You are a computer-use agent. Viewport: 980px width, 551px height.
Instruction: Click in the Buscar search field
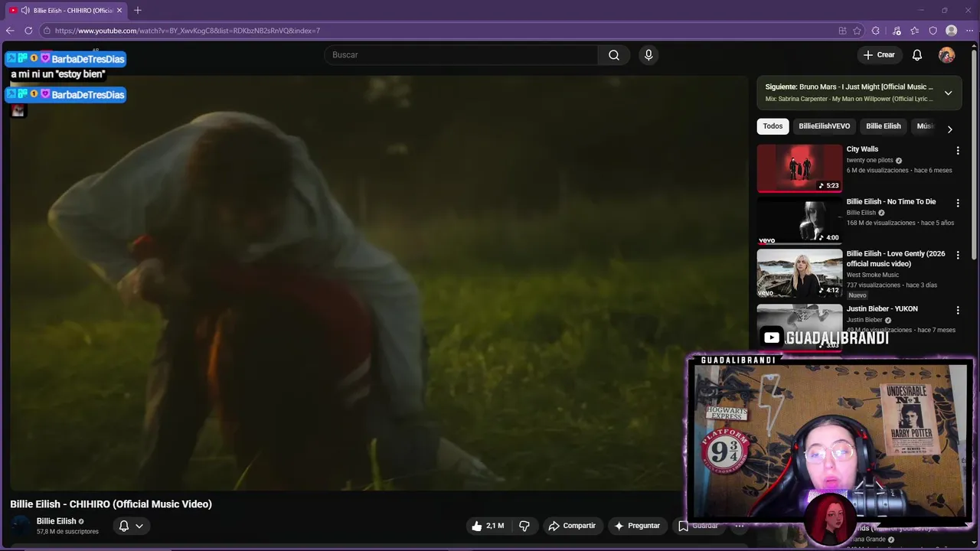(x=462, y=55)
